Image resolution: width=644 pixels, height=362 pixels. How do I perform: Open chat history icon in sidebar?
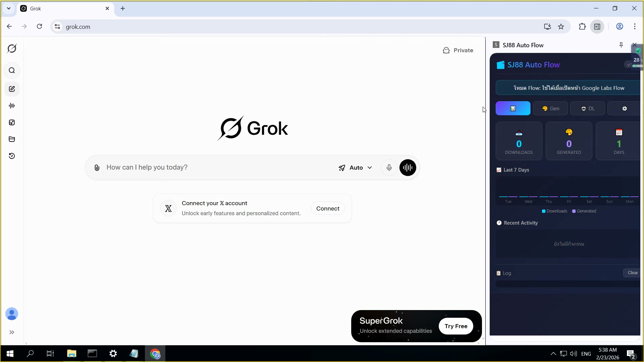pos(12,156)
